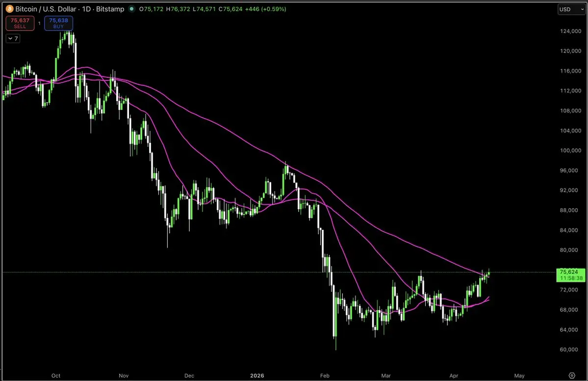Click the 100,000 price axis label
The height and width of the screenshot is (381, 588).
(570, 151)
